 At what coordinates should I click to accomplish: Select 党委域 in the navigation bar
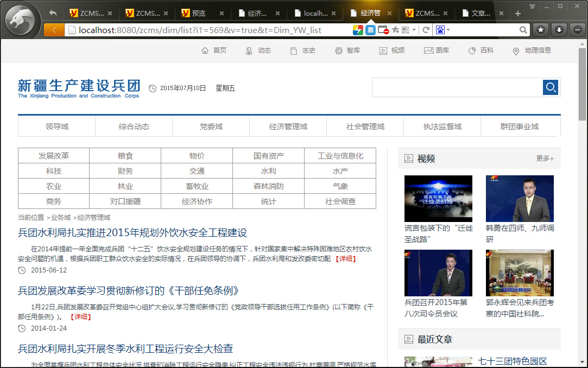(x=211, y=126)
